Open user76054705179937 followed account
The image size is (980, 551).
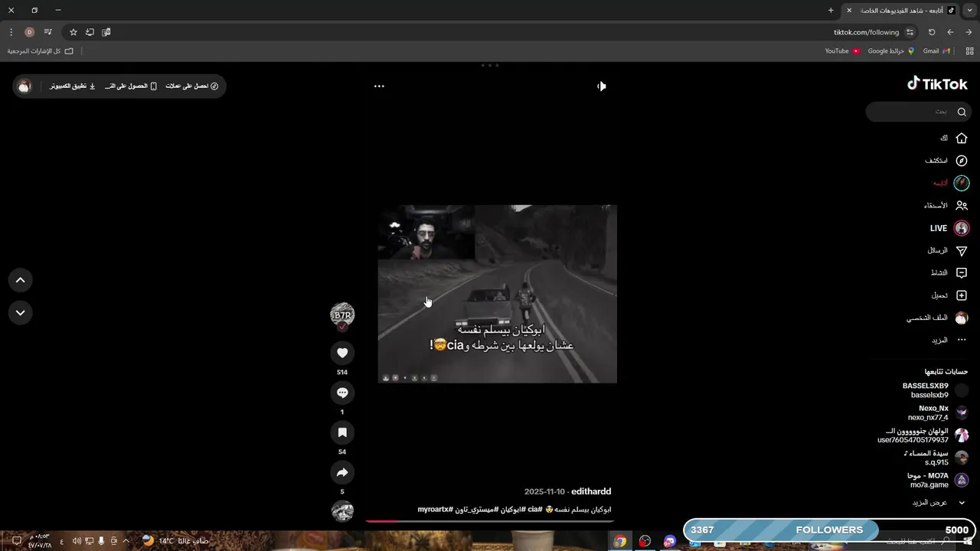coord(923,435)
